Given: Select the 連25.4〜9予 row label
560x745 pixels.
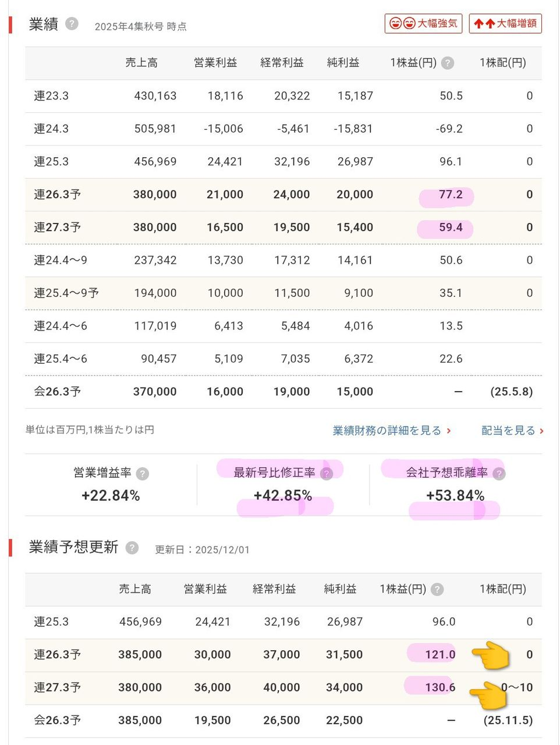Looking at the screenshot, I should click(66, 293).
